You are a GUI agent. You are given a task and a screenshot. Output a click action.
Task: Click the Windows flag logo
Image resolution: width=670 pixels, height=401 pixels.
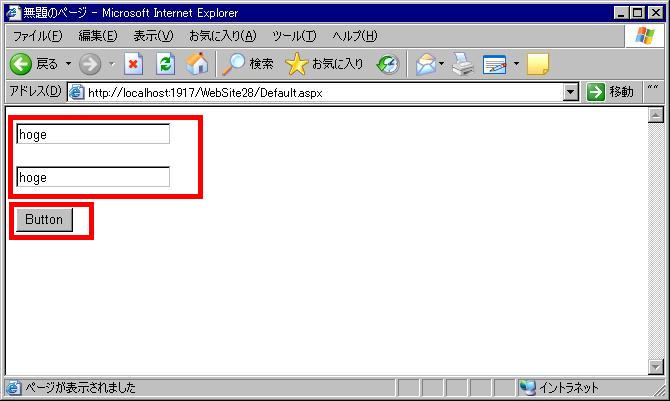tap(645, 36)
